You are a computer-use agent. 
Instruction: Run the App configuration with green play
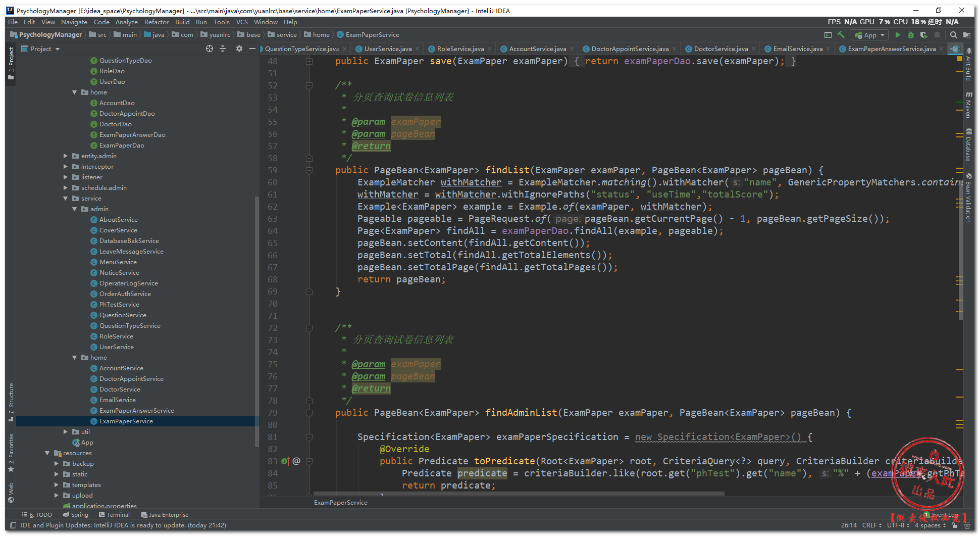(x=898, y=35)
